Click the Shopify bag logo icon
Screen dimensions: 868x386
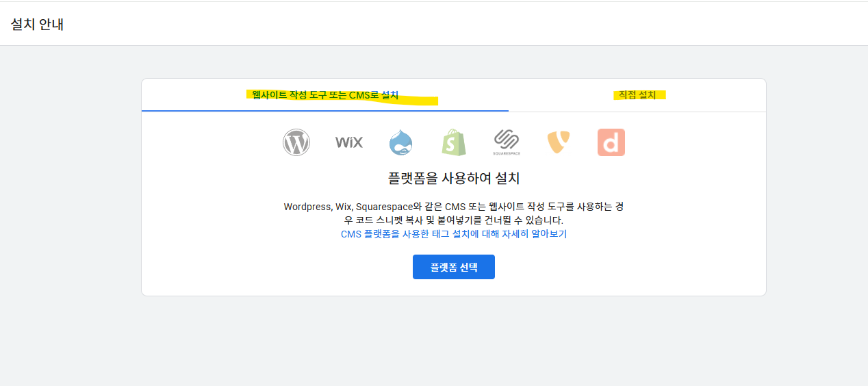454,142
